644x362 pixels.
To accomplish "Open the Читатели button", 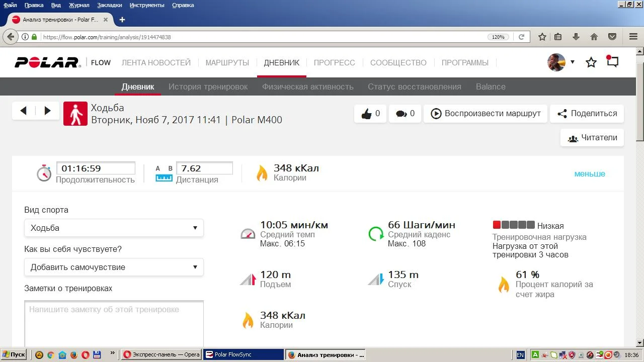I will [592, 138].
